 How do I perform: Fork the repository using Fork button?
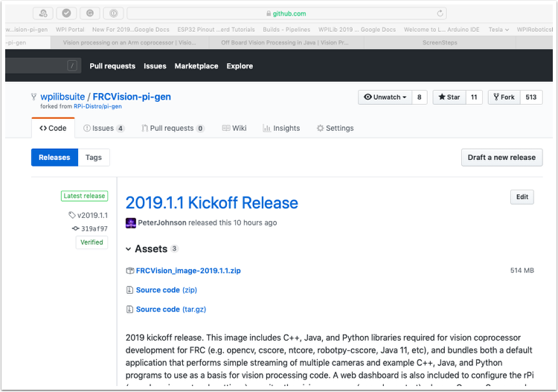tap(504, 97)
